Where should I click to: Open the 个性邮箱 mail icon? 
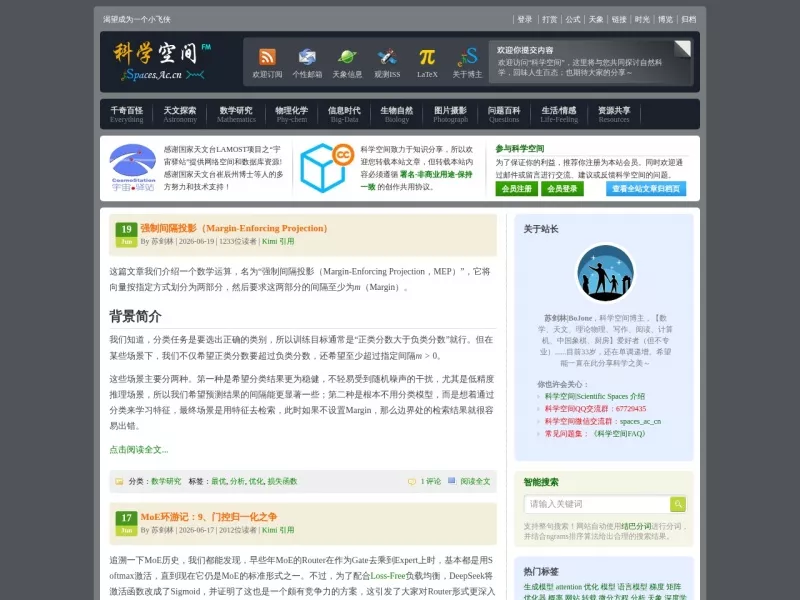(x=307, y=57)
